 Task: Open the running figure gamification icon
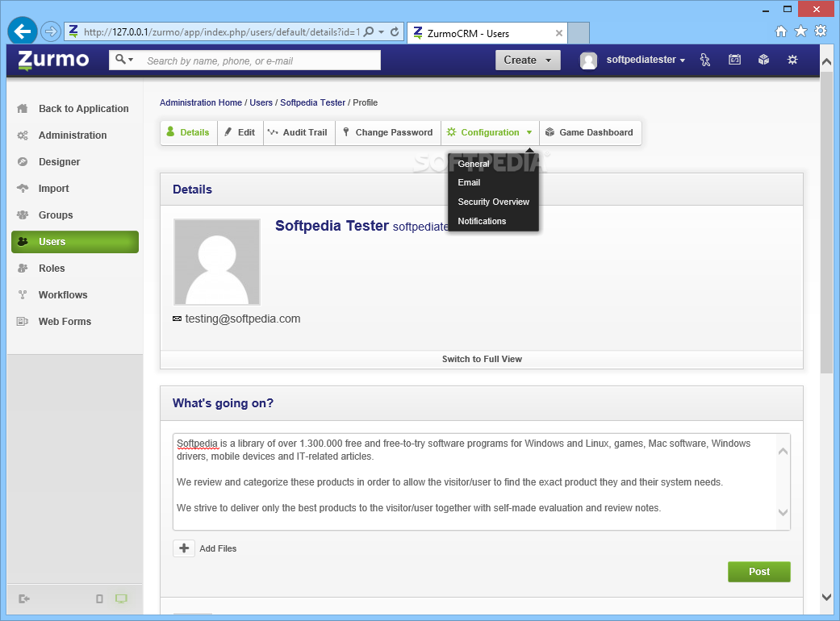[x=705, y=60]
